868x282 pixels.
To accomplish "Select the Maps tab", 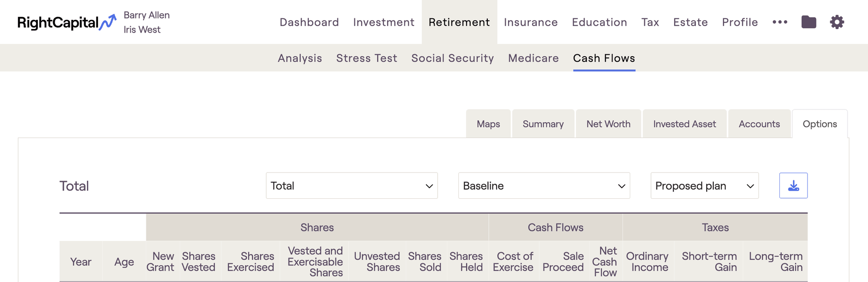I will (488, 124).
